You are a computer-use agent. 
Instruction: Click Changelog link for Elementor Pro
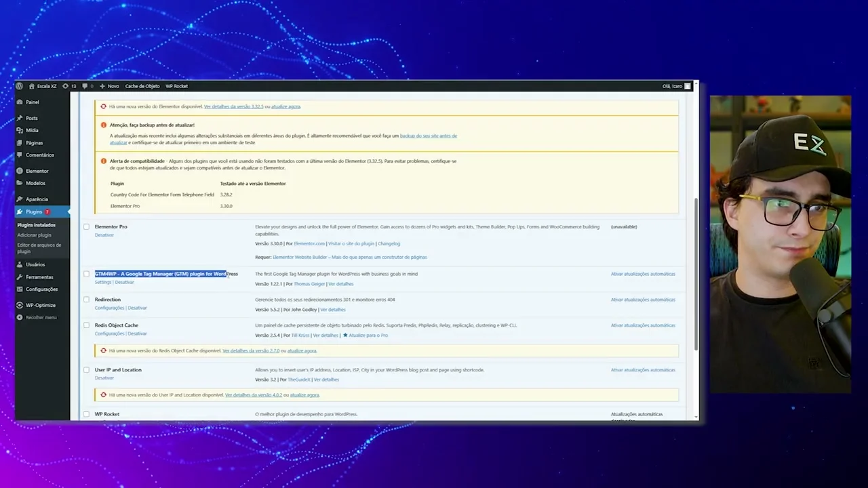(x=389, y=243)
